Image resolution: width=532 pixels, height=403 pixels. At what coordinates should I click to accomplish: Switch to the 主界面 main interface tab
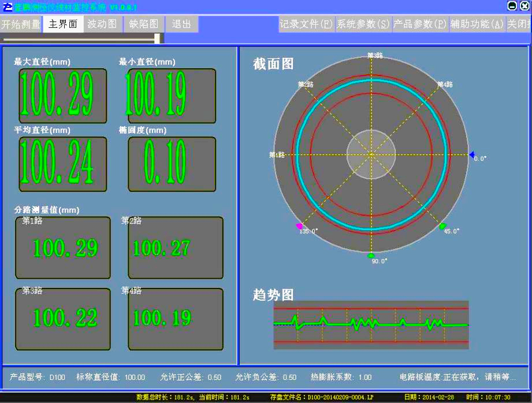(63, 24)
